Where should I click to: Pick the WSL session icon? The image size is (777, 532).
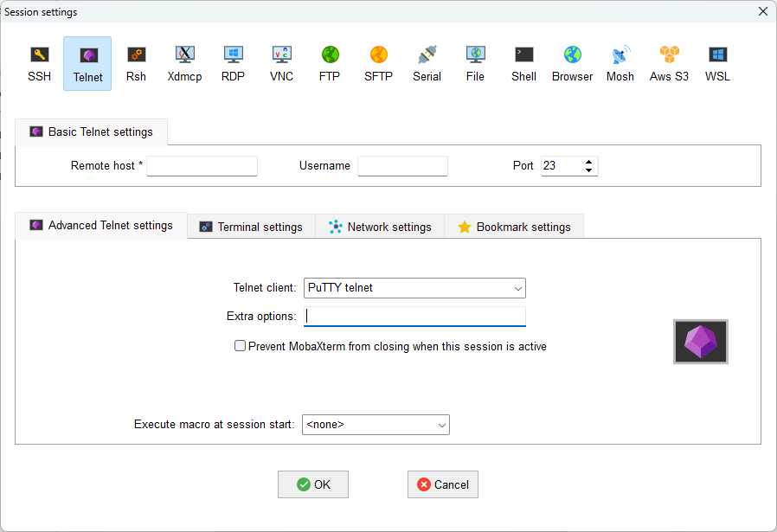pyautogui.click(x=717, y=63)
